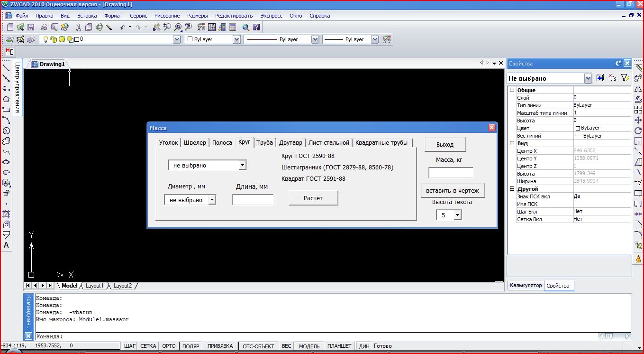Open the profile type 'не выбрано' dropdown
Viewport: 644px width, 354px height.
242,165
